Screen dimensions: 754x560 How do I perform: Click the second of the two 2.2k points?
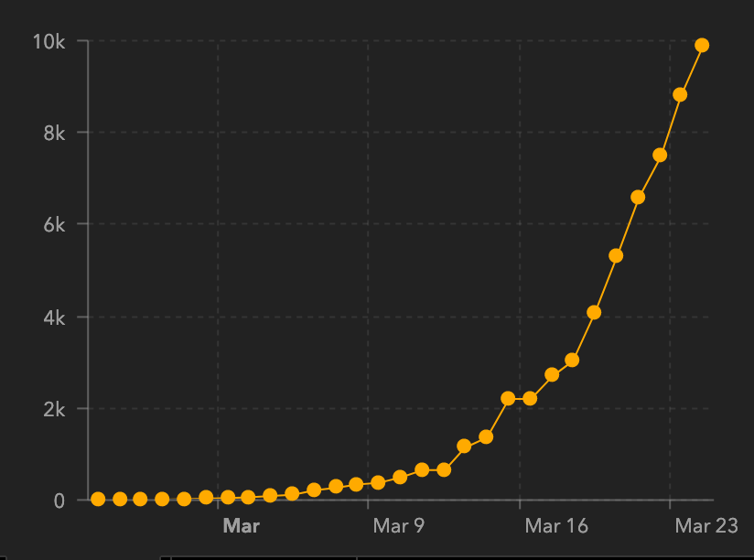(530, 398)
